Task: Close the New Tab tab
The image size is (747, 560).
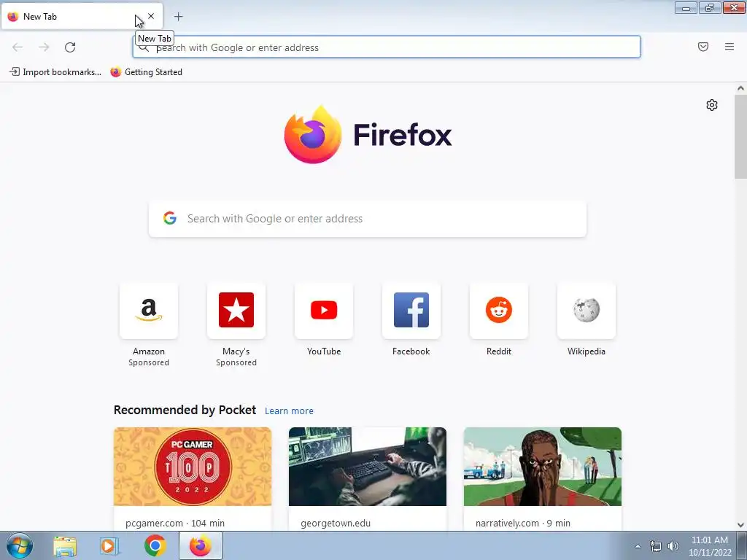Action: [151, 16]
